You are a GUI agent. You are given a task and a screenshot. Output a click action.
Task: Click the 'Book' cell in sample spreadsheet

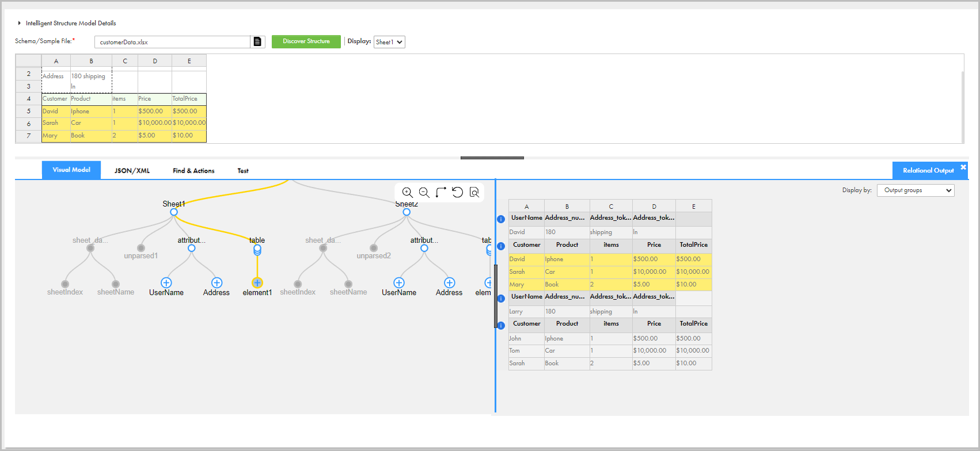91,136
